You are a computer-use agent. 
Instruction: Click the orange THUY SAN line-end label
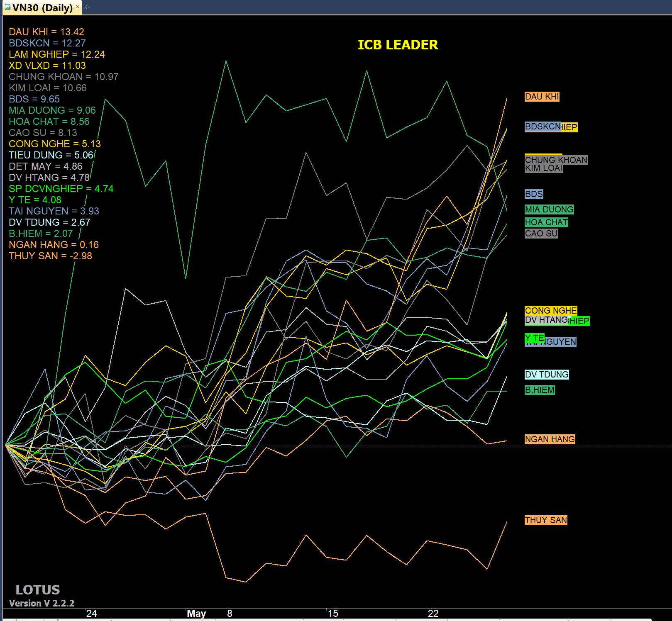[x=546, y=520]
